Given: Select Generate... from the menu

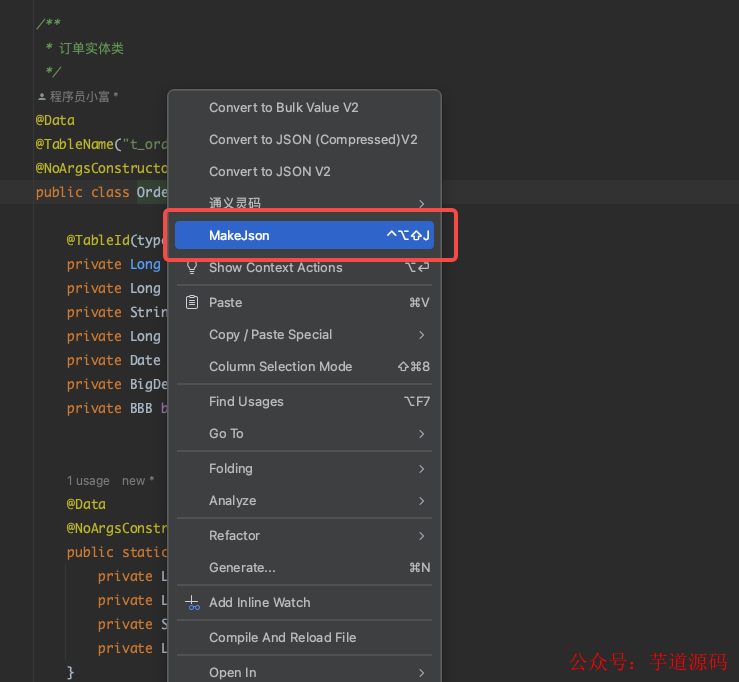Looking at the screenshot, I should (304, 567).
